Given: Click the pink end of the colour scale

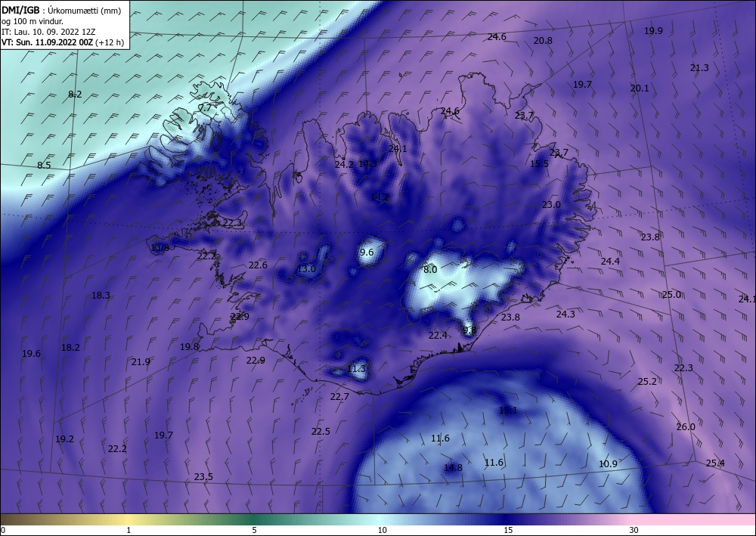Looking at the screenshot, I should click(694, 520).
